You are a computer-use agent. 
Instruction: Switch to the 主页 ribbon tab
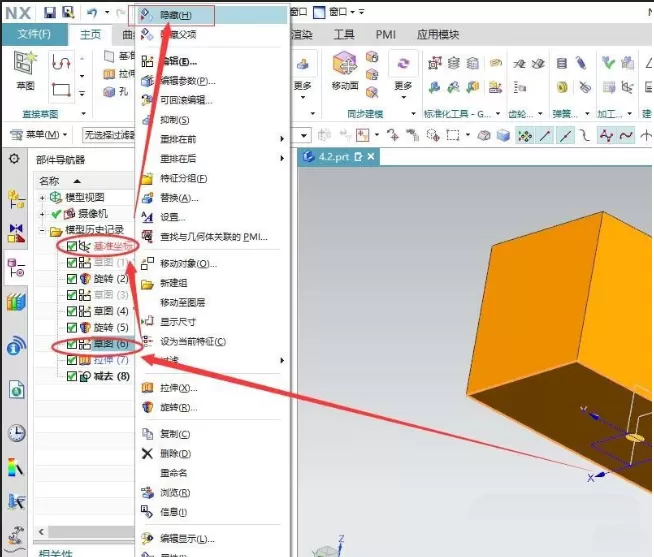click(91, 34)
